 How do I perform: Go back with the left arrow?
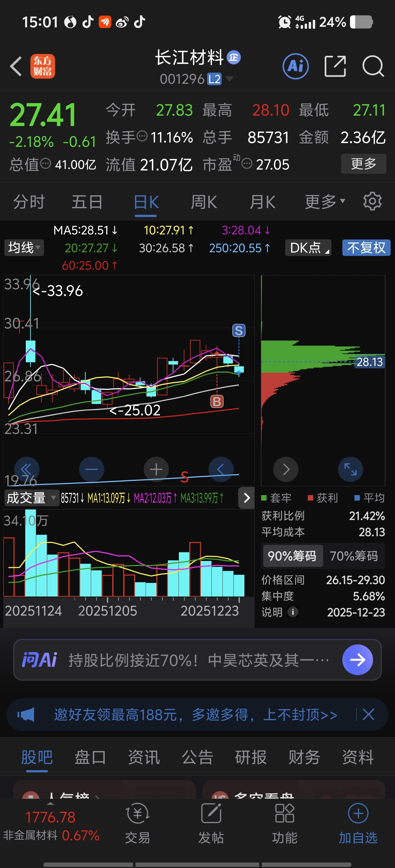point(16,66)
